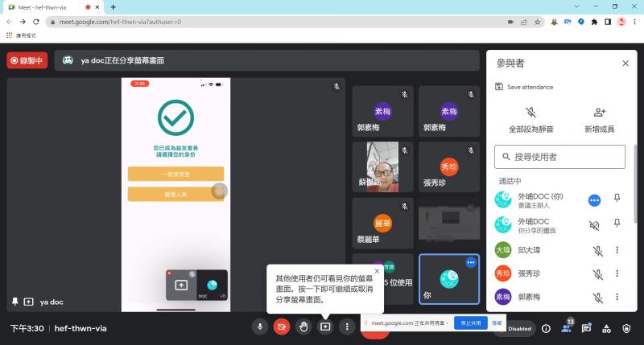Open more actions for 郭素梅 row
This screenshot has width=644, height=345.
click(617, 297)
